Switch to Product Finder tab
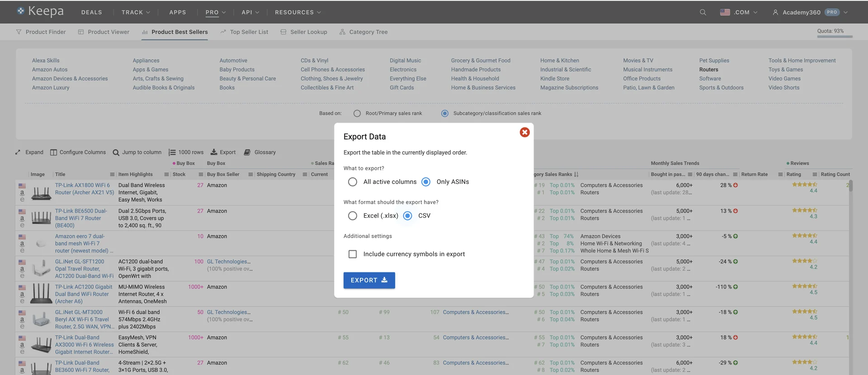This screenshot has width=868, height=375. 41,32
